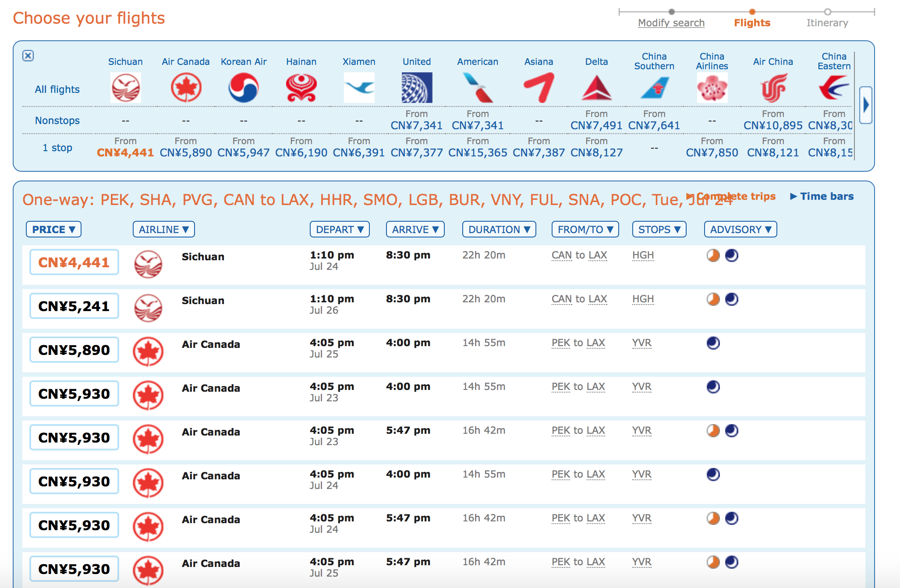Click the China Southern tail logo
The image size is (900, 588).
(x=654, y=88)
